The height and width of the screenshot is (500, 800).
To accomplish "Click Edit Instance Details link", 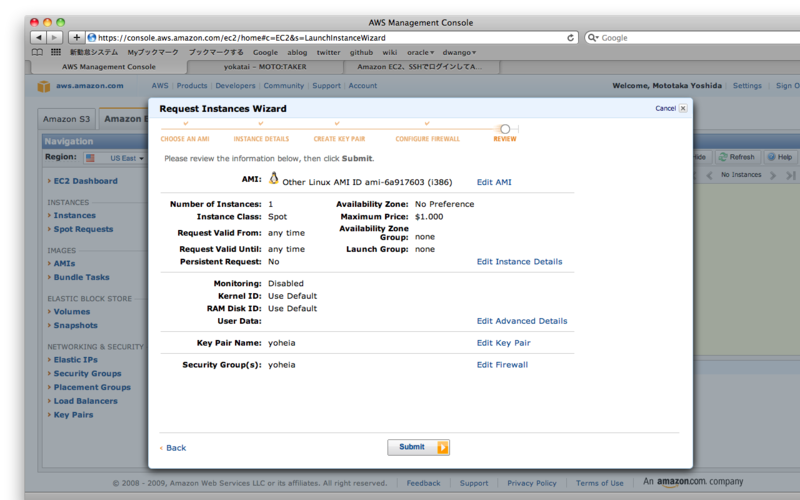I will [519, 262].
